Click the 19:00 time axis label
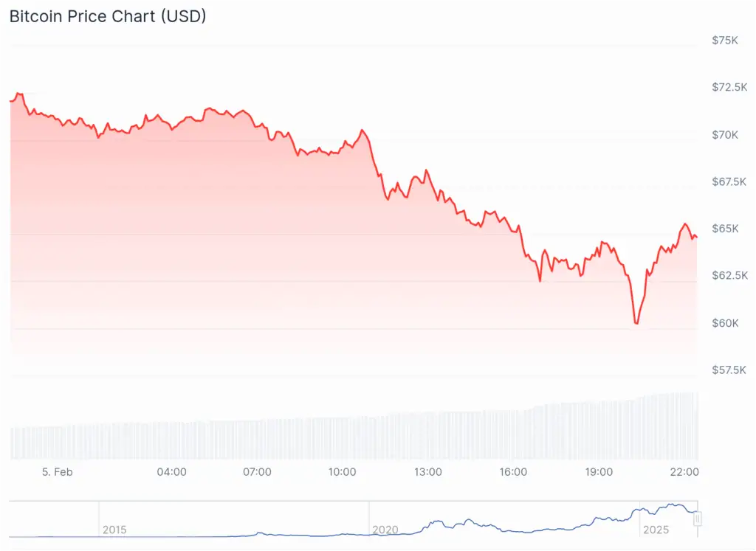Screen dimensions: 756x551 [599, 472]
